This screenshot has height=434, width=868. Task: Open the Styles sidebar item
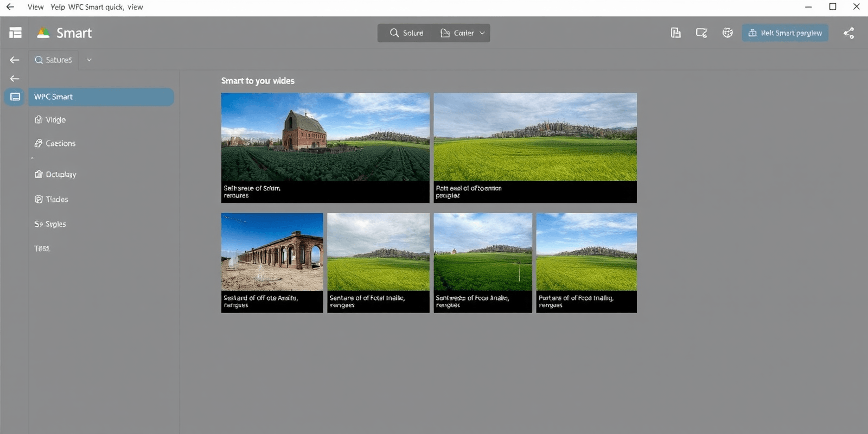click(101, 224)
